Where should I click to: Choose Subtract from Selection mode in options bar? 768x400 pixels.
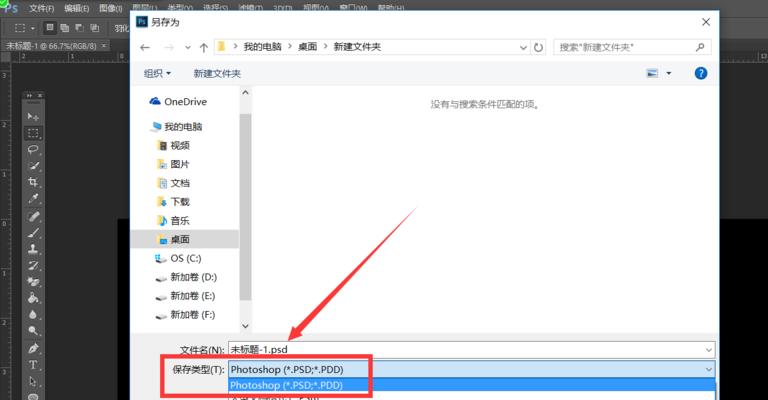click(79, 28)
